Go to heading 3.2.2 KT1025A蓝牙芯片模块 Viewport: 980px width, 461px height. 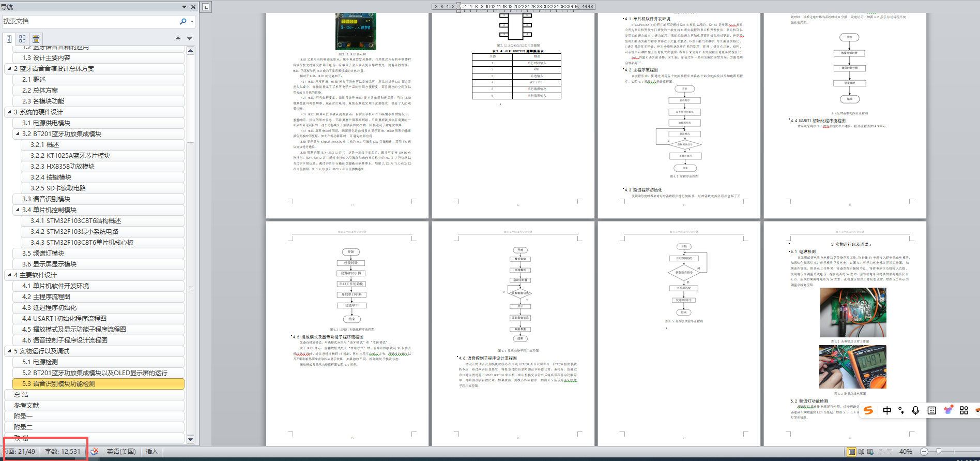[x=102, y=155]
